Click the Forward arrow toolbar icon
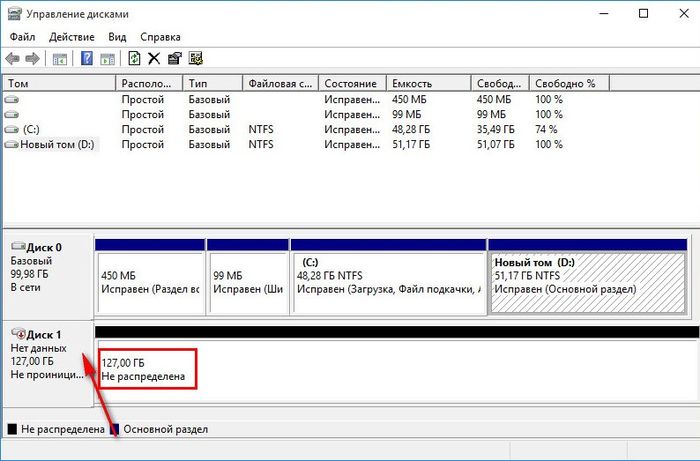The image size is (700, 461). pyautogui.click(x=33, y=58)
